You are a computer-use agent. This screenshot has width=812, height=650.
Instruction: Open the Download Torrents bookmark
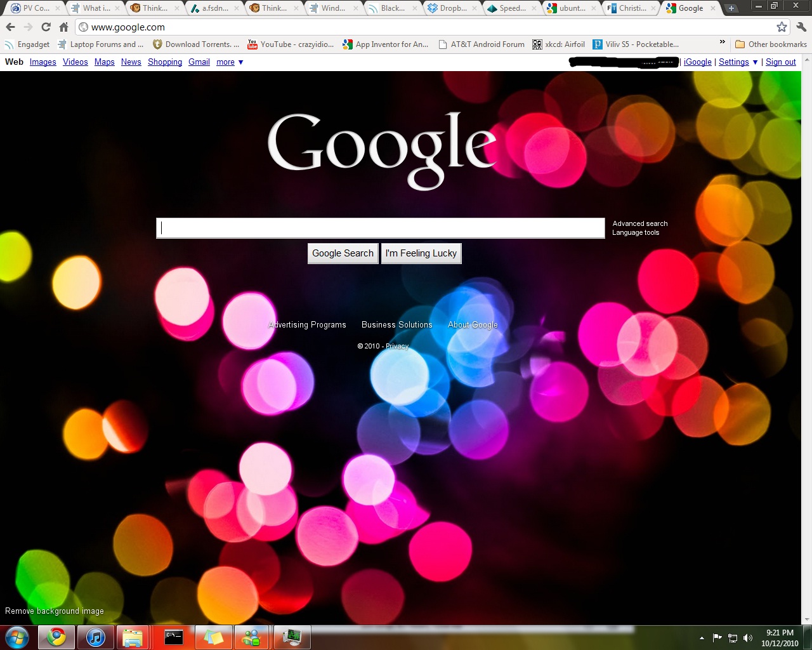coord(196,44)
